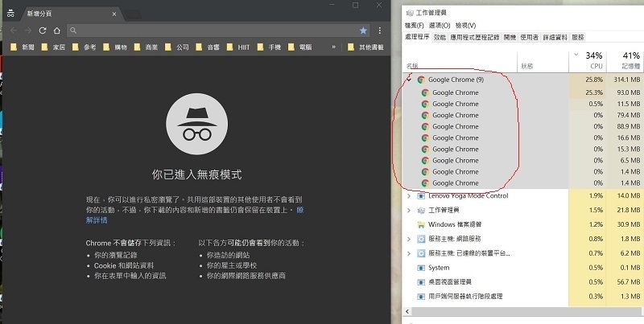Open the 家居 bookmark folder

tap(54, 47)
